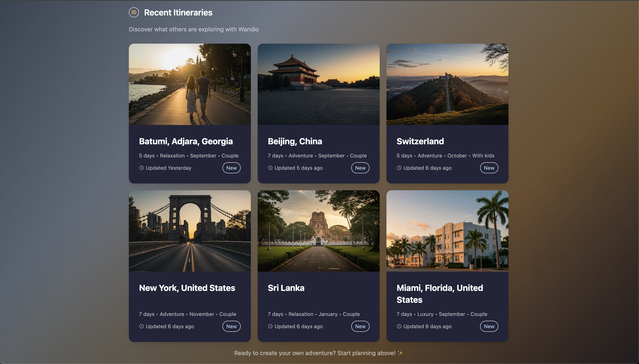The height and width of the screenshot is (364, 639).
Task: Click the clock icon on Sri Lanka card
Action: pyautogui.click(x=270, y=326)
